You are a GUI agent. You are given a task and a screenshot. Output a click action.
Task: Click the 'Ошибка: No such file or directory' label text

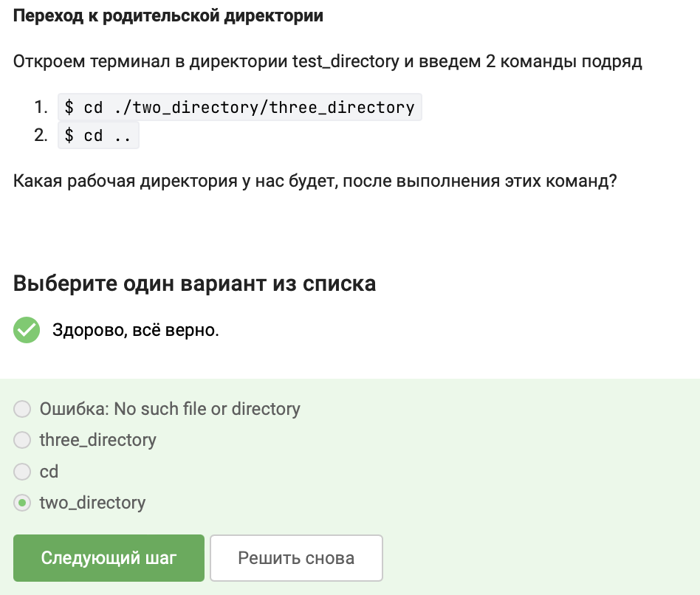coord(170,408)
